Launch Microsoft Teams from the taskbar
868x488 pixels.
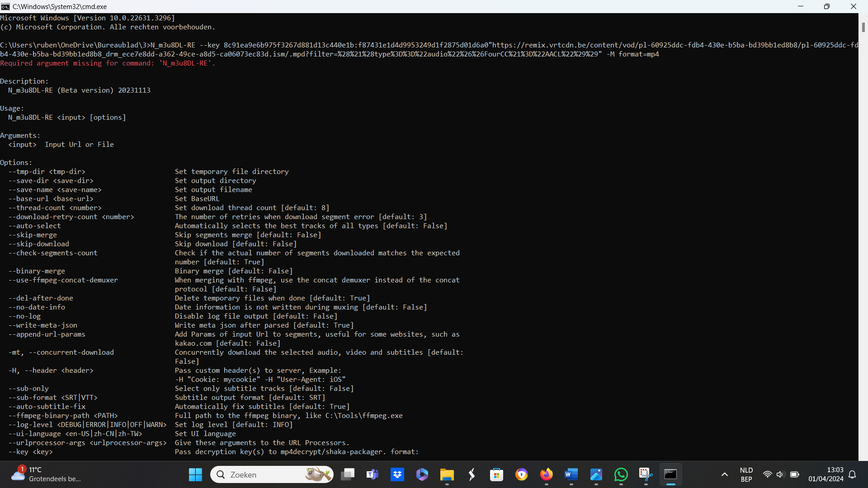click(x=373, y=474)
